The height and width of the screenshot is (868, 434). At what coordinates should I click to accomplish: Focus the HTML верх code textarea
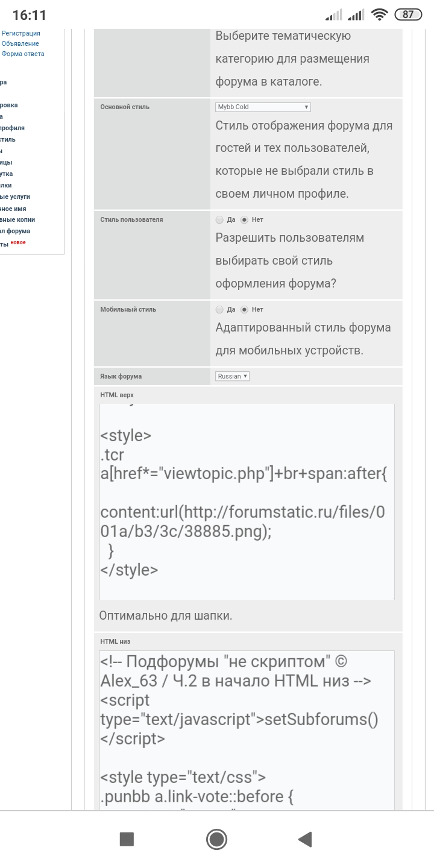(x=247, y=502)
